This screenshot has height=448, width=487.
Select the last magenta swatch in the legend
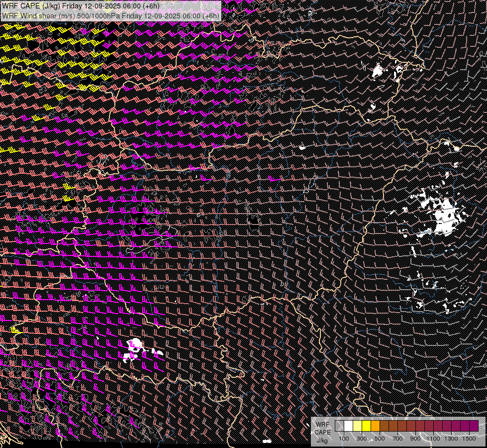(474, 426)
